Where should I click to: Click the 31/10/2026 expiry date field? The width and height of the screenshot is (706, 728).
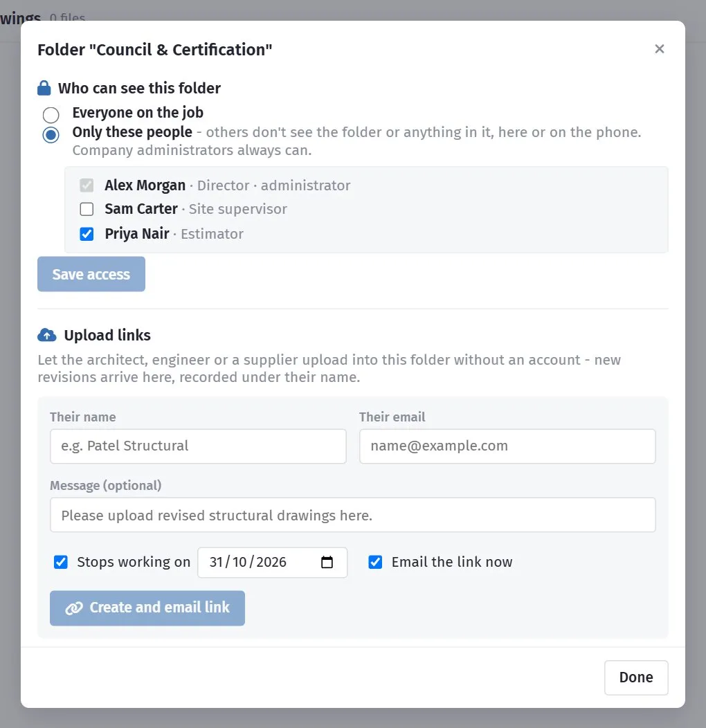(272, 562)
